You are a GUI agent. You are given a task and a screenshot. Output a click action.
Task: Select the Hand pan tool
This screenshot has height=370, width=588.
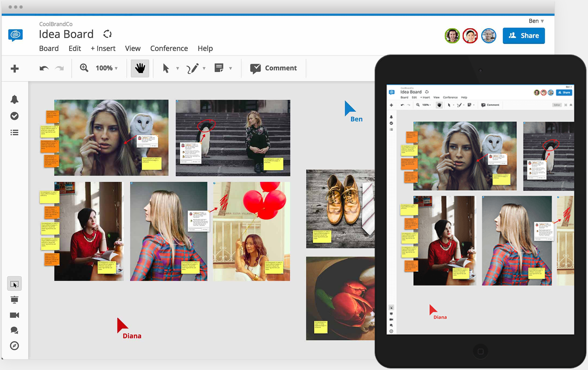[x=139, y=68]
